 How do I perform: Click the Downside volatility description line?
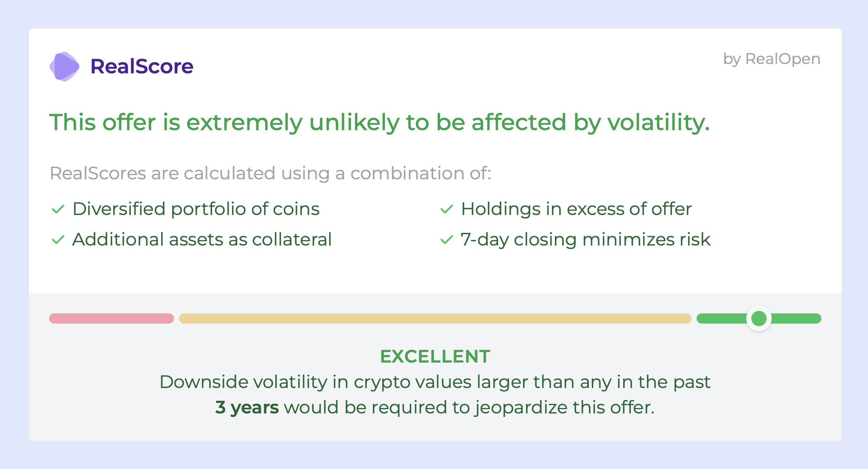point(435,382)
